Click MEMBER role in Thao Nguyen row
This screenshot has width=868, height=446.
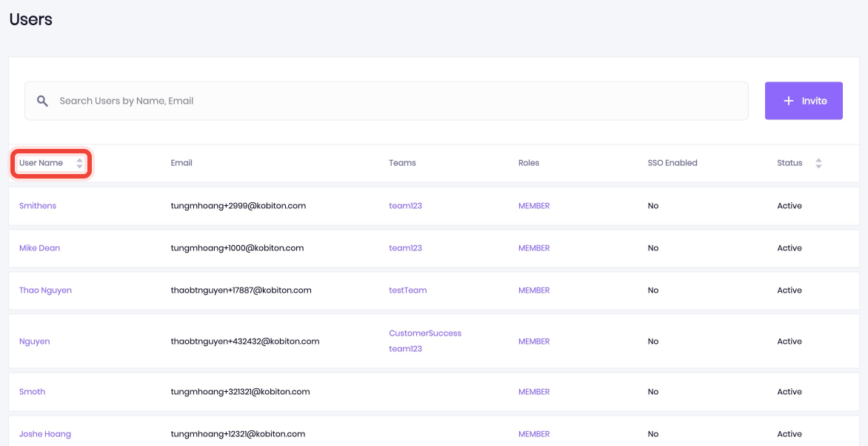click(534, 290)
